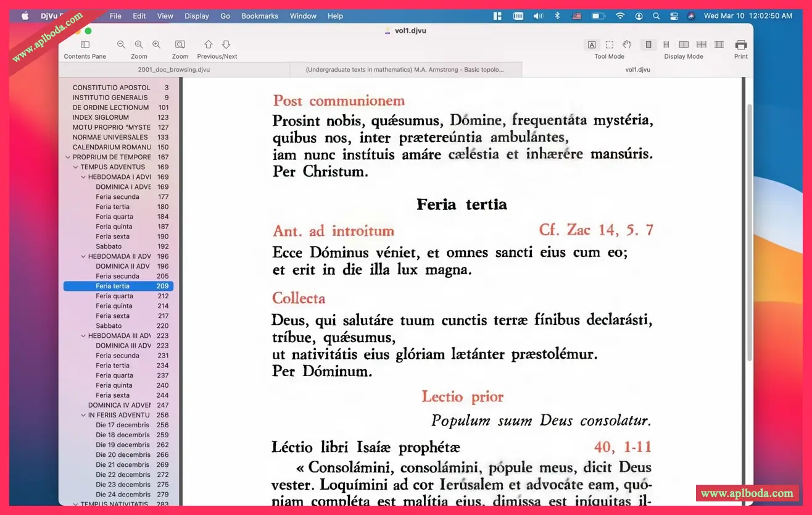This screenshot has height=515, width=812.
Task: Go to the previous page arrow
Action: click(209, 44)
